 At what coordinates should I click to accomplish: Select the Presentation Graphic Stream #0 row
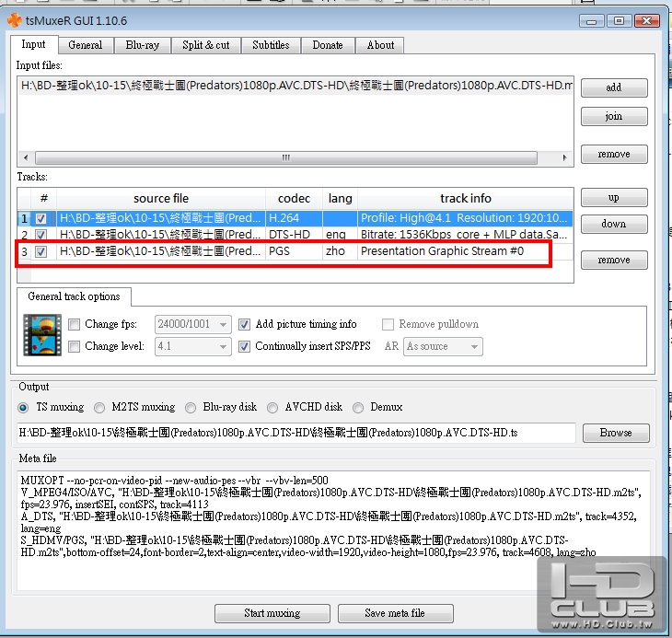pos(295,251)
